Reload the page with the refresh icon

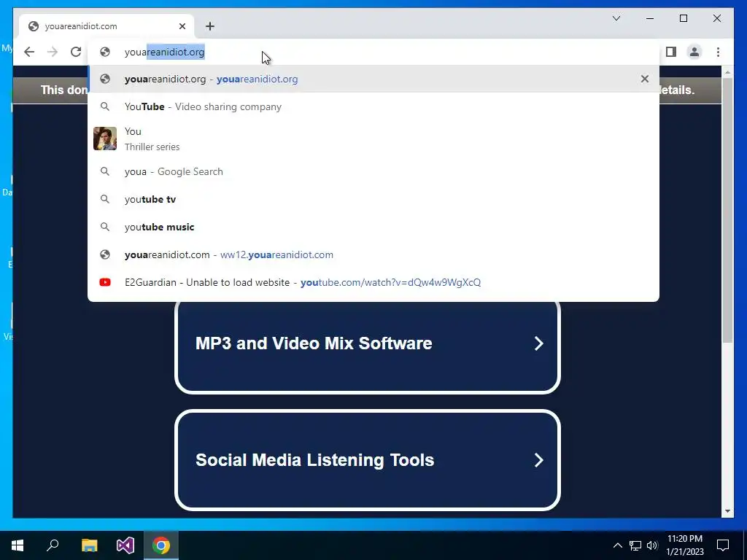(76, 52)
